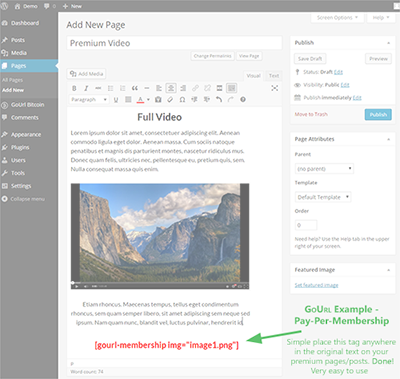This screenshot has width=400, height=379.
Task: Click the View Page button
Action: pos(249,56)
